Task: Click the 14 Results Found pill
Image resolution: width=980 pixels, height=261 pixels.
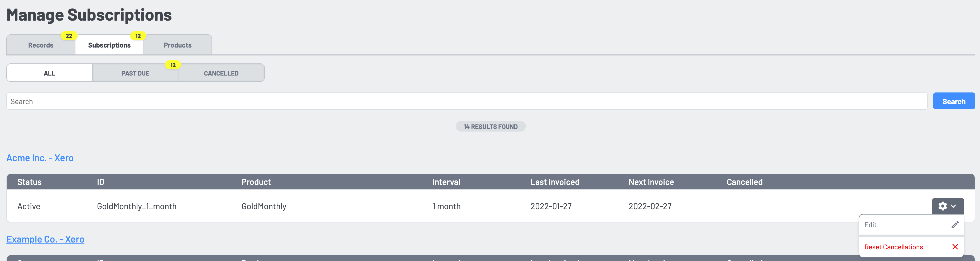Action: (x=490, y=127)
